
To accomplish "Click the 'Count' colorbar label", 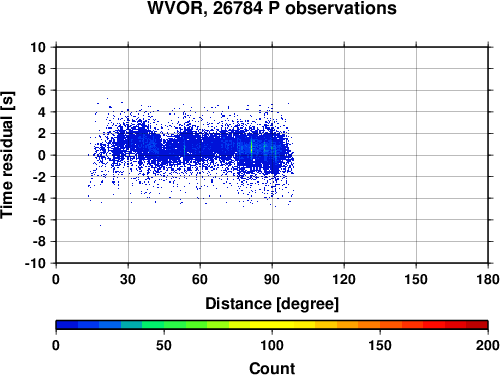I will pyautogui.click(x=272, y=368).
